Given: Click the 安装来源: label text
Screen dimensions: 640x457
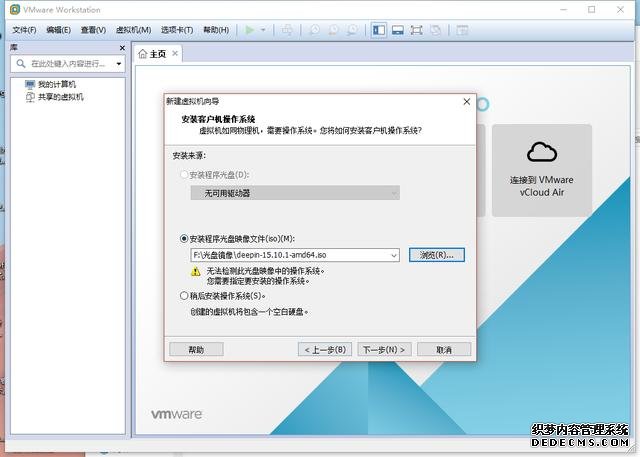Looking at the screenshot, I should pyautogui.click(x=189, y=155).
